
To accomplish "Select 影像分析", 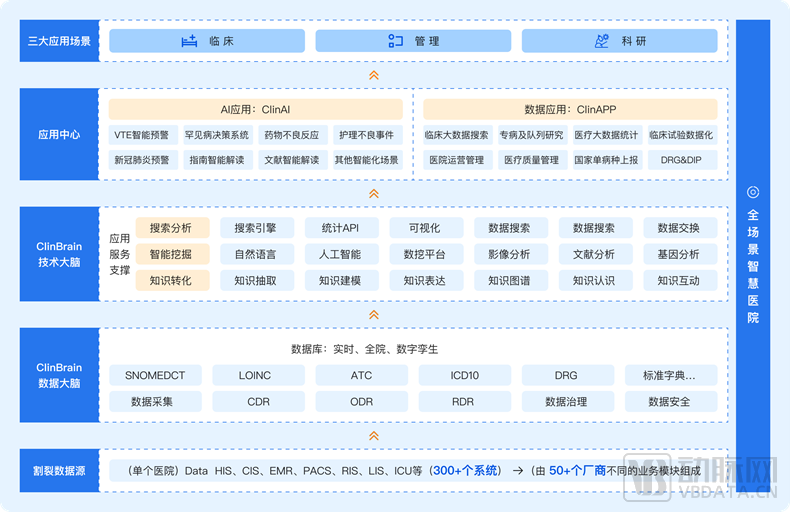I will pyautogui.click(x=511, y=254).
